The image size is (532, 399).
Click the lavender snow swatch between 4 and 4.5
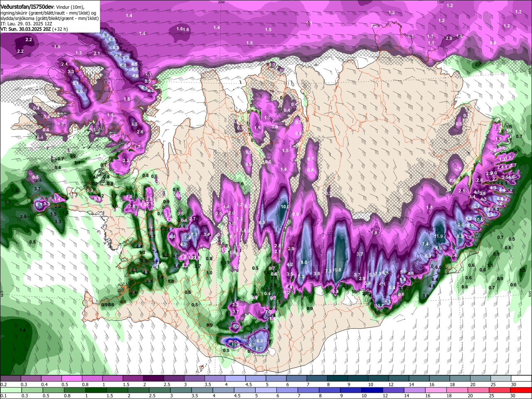235,379
